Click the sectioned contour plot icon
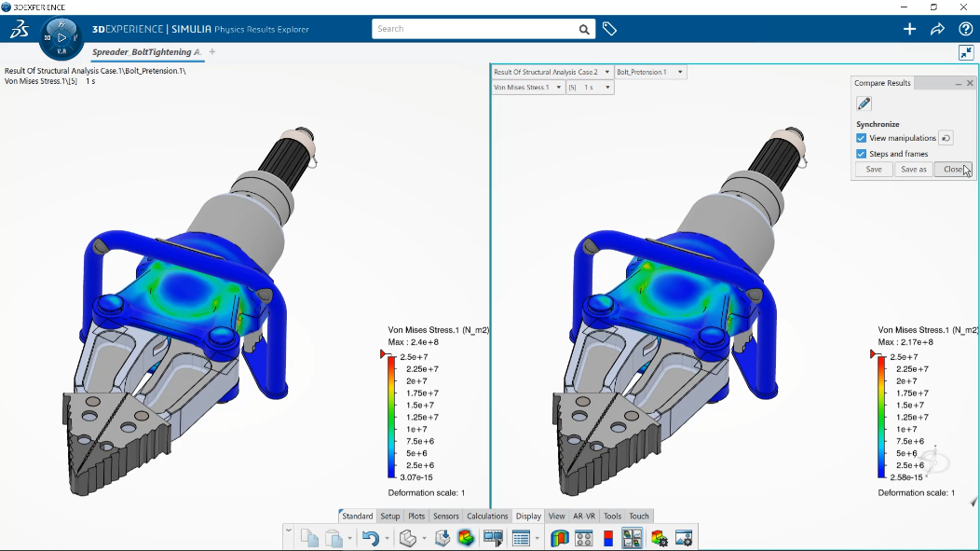This screenshot has width=980, height=551. pyautogui.click(x=559, y=538)
